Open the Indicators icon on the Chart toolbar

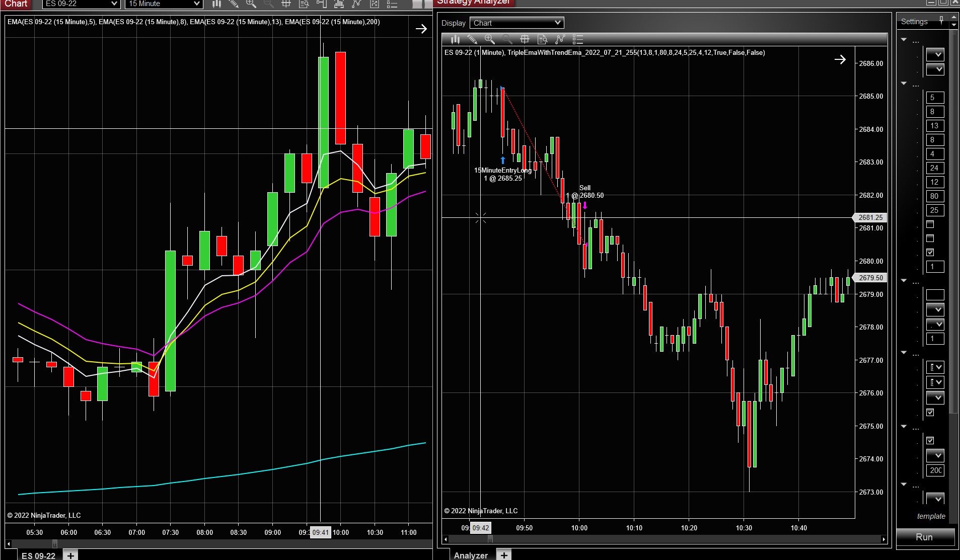pyautogui.click(x=338, y=4)
